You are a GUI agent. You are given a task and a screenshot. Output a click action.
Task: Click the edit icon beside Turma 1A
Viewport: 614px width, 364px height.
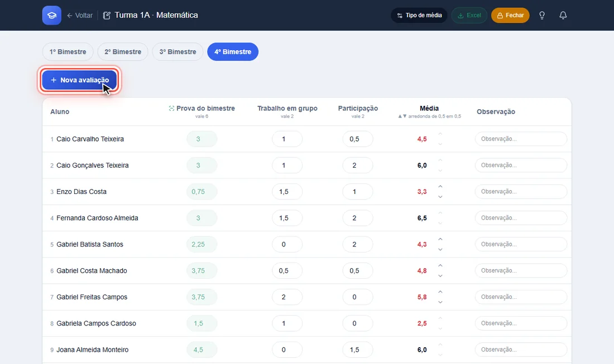pos(107,15)
